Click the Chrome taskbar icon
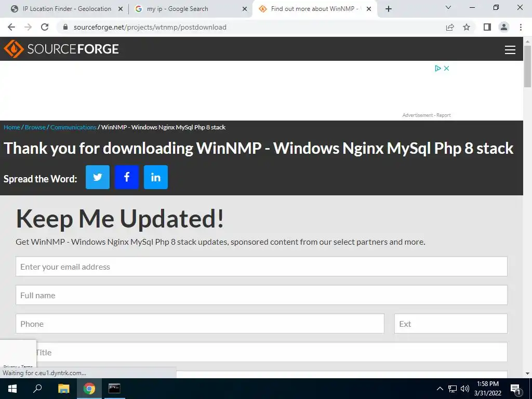Image resolution: width=532 pixels, height=399 pixels. point(89,389)
